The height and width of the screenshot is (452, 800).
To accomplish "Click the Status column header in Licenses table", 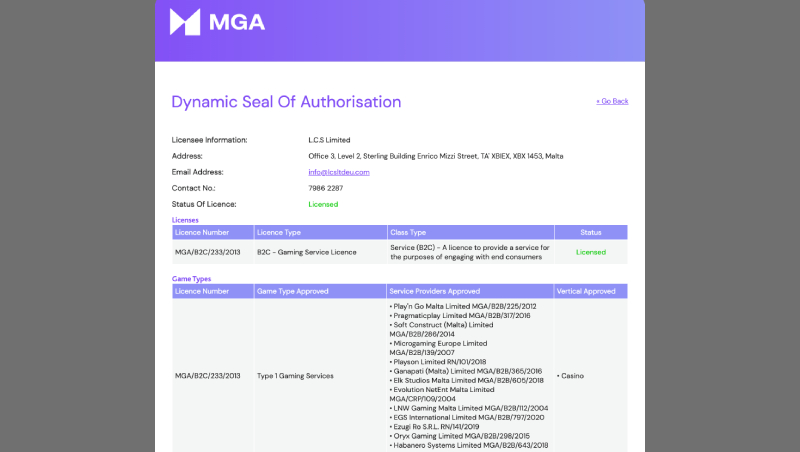I will click(x=591, y=232).
